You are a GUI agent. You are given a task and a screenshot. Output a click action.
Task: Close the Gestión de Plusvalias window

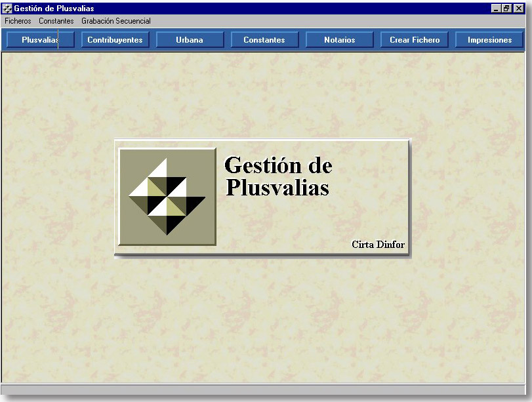(518, 9)
